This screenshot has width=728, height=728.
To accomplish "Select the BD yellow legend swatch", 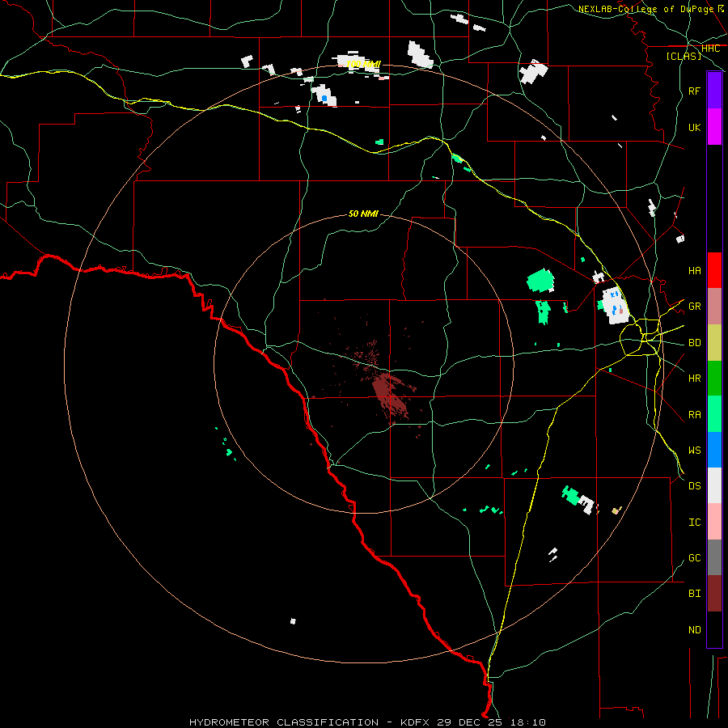I will (714, 343).
